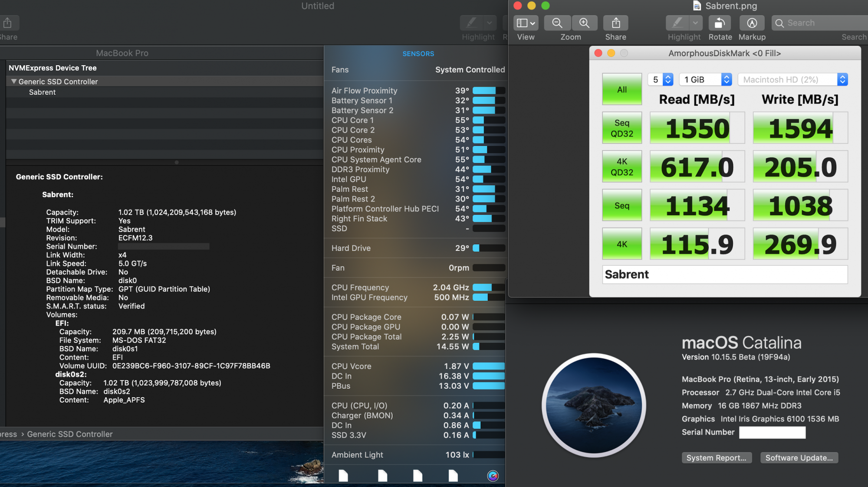Click the Software Update button
Screen dimensions: 868x487
(799, 458)
